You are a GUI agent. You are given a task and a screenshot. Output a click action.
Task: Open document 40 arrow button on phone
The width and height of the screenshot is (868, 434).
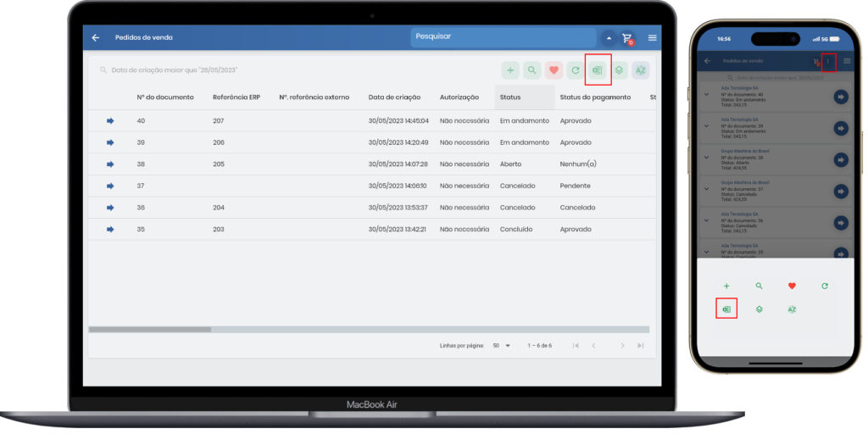[x=841, y=97]
